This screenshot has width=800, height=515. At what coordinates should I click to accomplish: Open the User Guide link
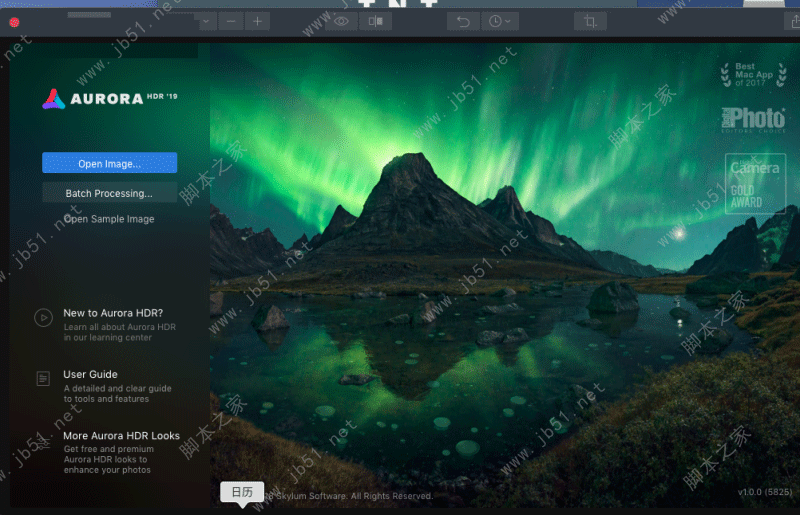coord(90,375)
